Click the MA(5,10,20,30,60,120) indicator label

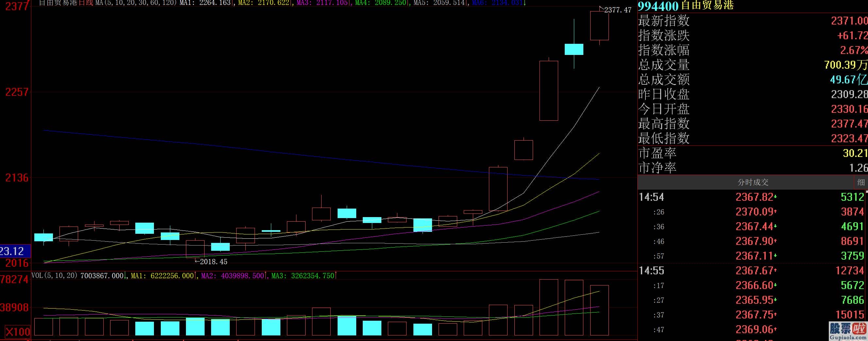point(137,3)
